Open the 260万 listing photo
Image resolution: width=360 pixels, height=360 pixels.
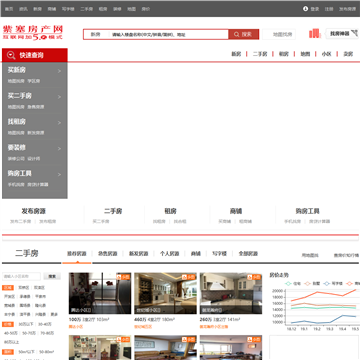tap(231, 293)
